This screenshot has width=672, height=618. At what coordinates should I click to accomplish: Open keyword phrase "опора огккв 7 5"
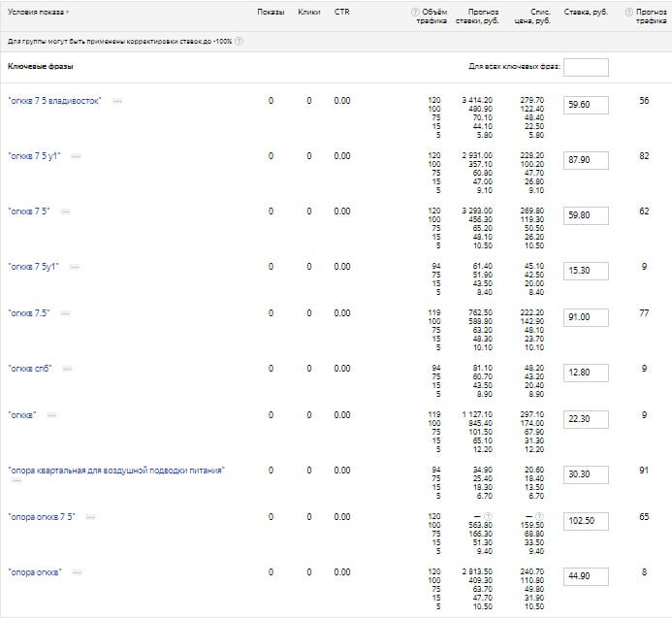coord(42,517)
